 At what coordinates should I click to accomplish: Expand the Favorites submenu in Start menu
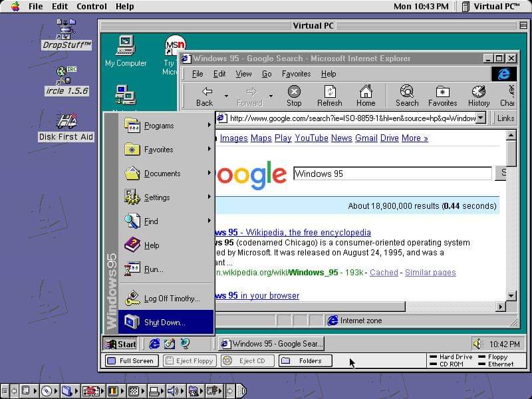[166, 149]
